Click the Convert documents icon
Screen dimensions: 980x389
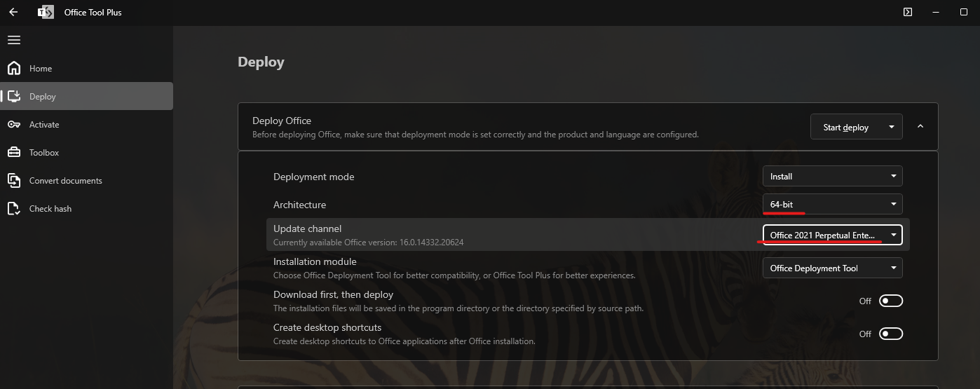click(14, 180)
